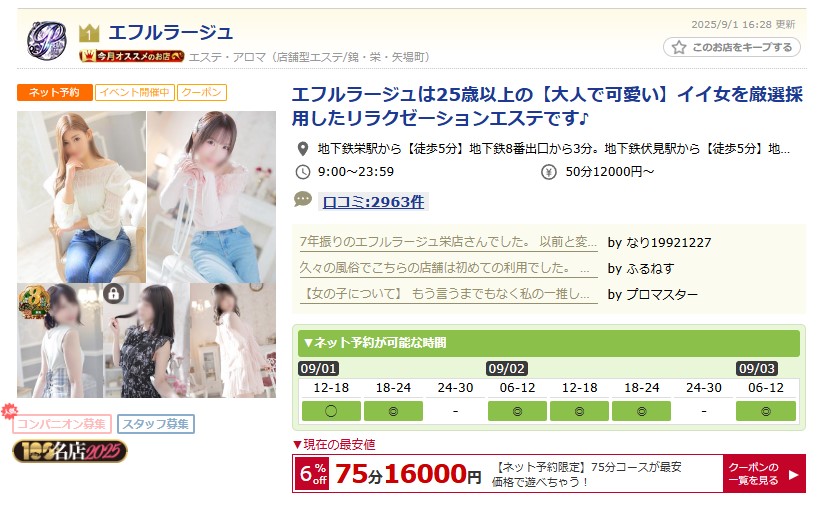Click the map pin location icon
Viewport: 831px width, 506px height.
click(x=303, y=149)
